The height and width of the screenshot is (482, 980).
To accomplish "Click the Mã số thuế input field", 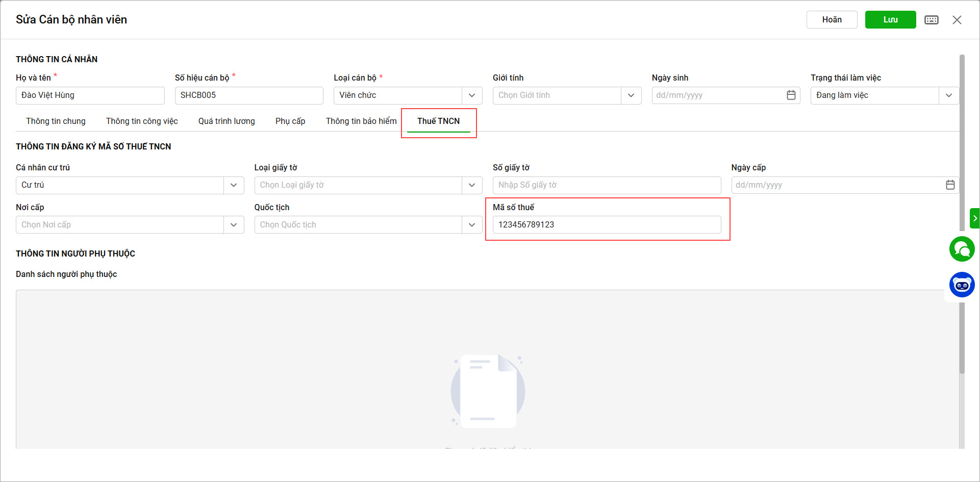I will (x=606, y=225).
